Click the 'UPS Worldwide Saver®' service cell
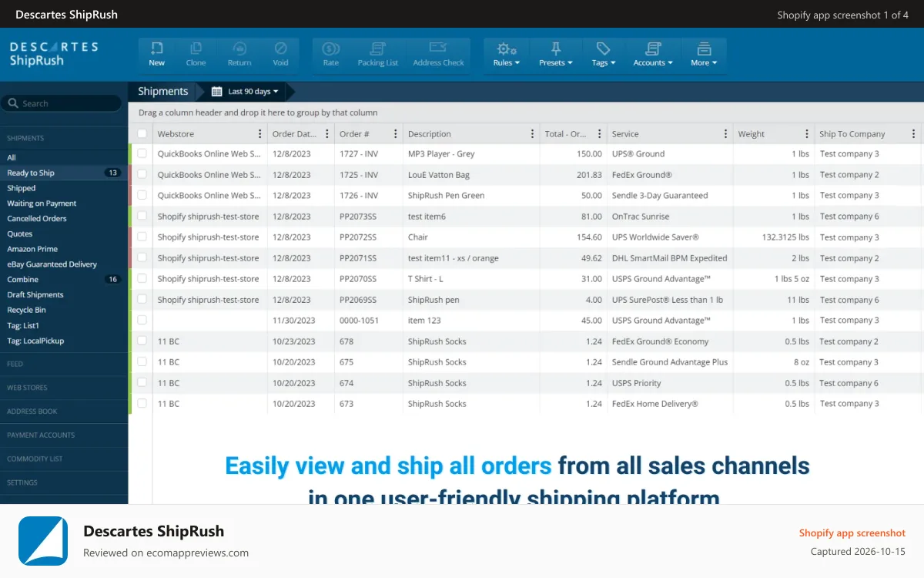This screenshot has width=924, height=578. click(x=670, y=237)
